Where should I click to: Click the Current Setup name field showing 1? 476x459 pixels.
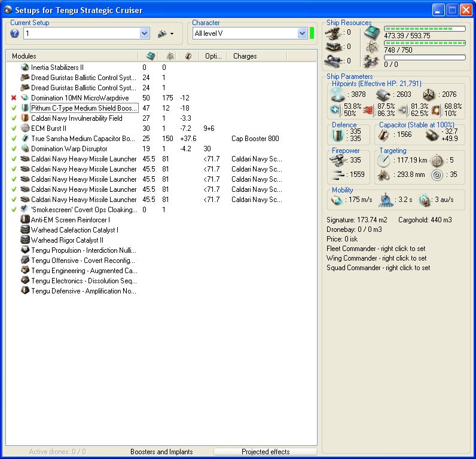[x=82, y=33]
